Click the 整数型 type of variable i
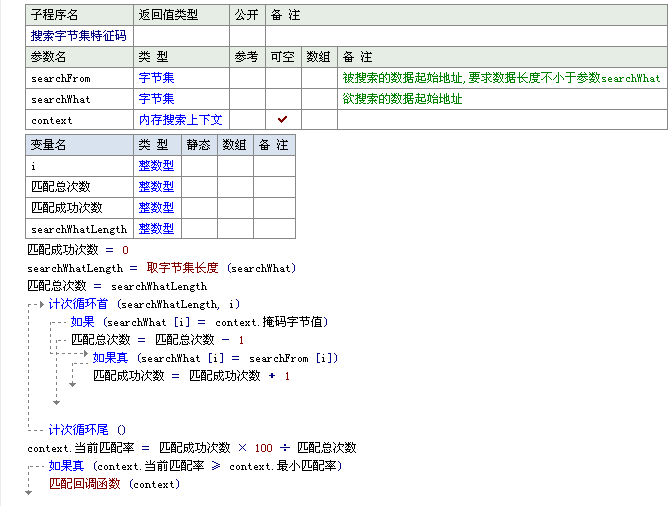 (x=156, y=166)
